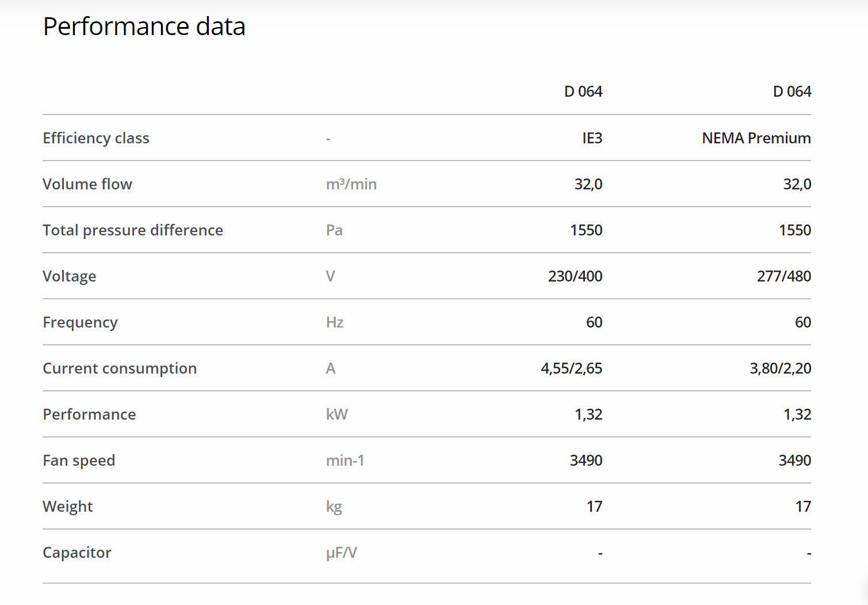Click the 4,55/2,65 current consumption value

pos(571,368)
